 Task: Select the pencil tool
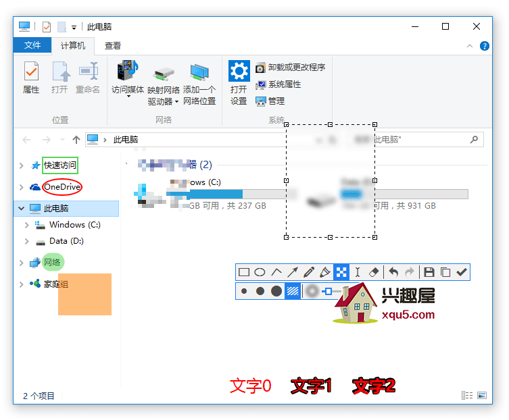309,272
